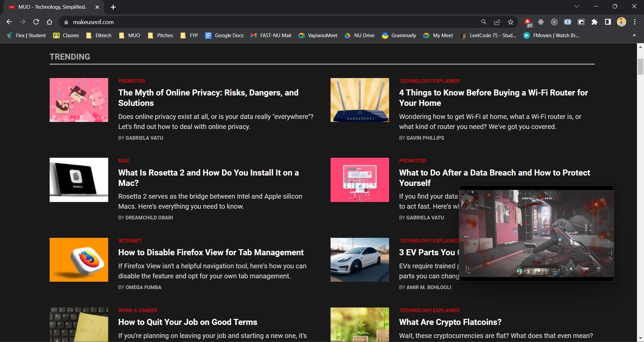Open Disable Firefox View article
This screenshot has width=644, height=342.
211,252
